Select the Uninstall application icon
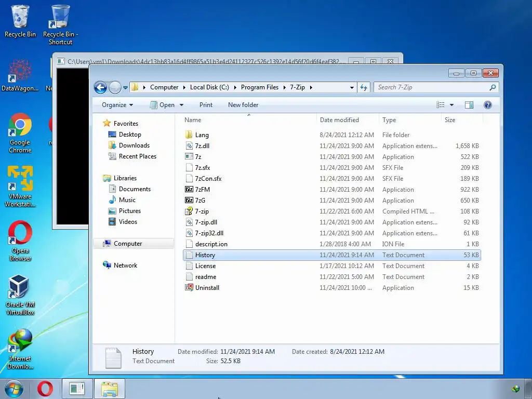Image resolution: width=532 pixels, height=399 pixels. 189,287
